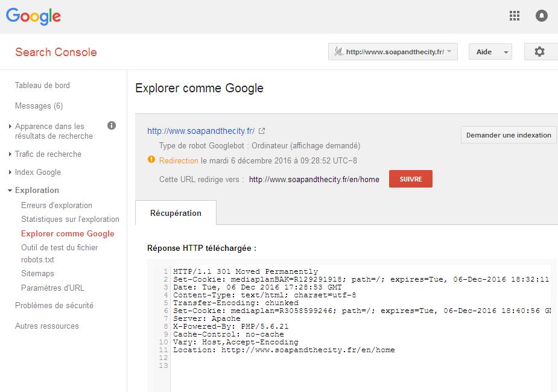Open the site selector dropdown http://www.soapandthecity.fr/
Screen dimensions: 558x392
click(x=393, y=52)
